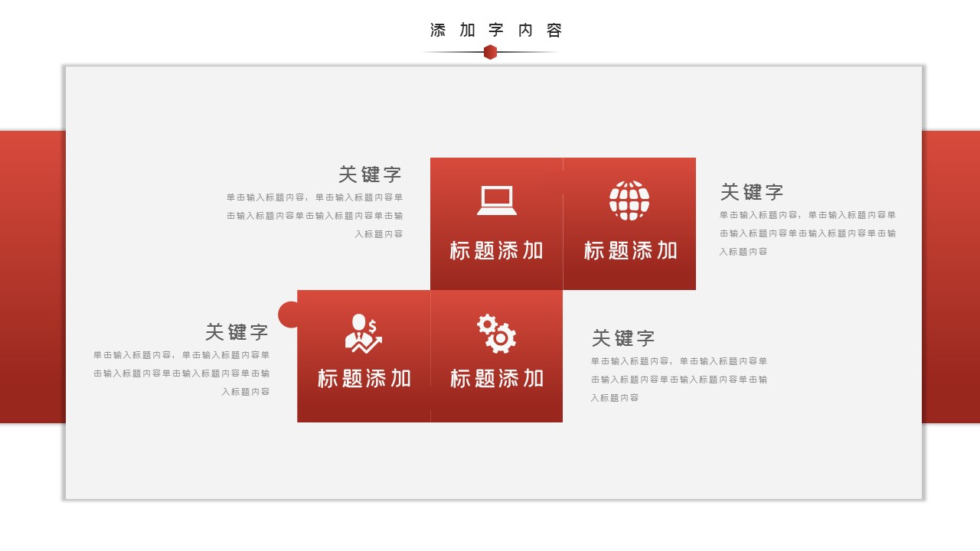Image resolution: width=980 pixels, height=551 pixels.
Task: Click the red hexagon beneath the slide title
Action: coord(490,52)
